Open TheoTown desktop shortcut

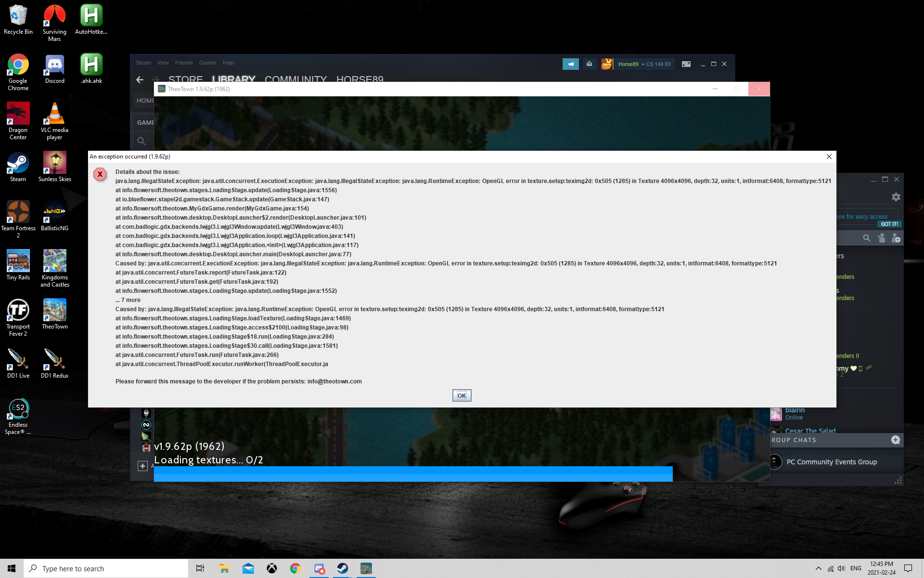click(54, 315)
